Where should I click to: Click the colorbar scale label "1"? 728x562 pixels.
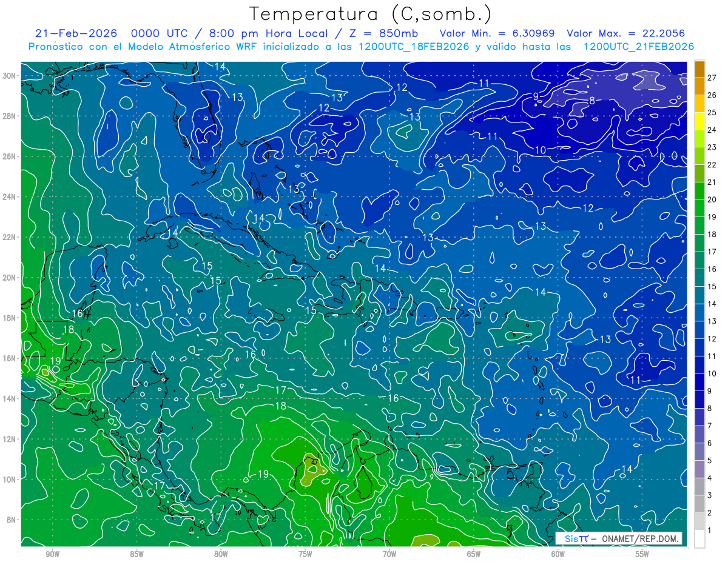pos(710,530)
